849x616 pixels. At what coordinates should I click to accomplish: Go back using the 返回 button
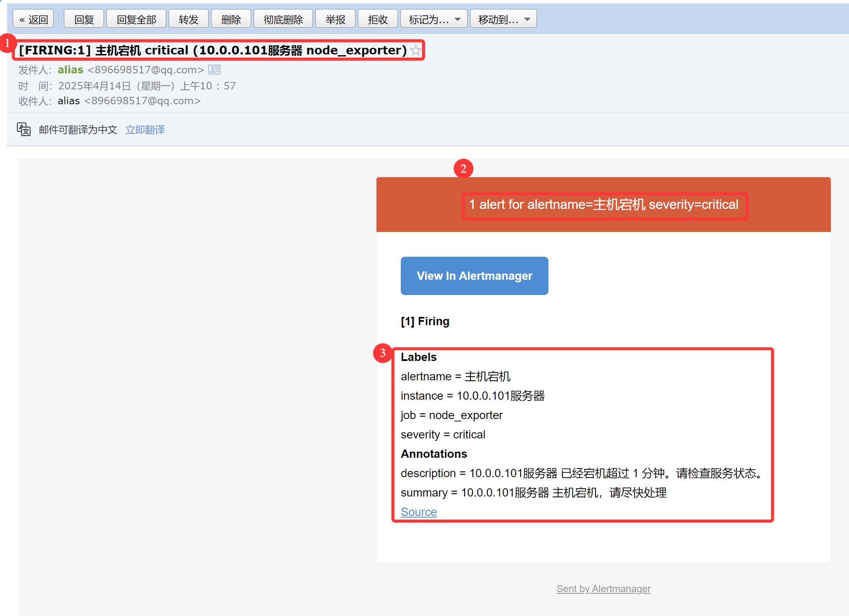coord(33,19)
